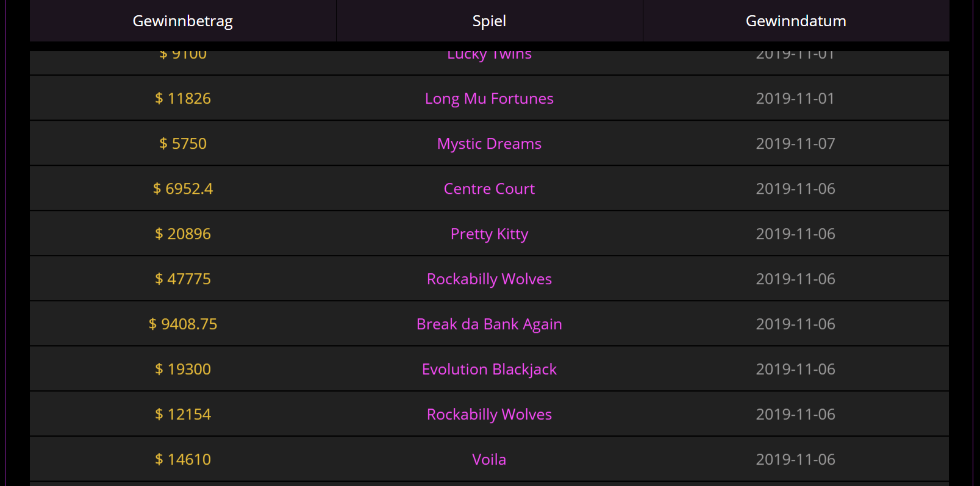980x486 pixels.
Task: Click the Gewinnbetrag column header
Action: (183, 21)
